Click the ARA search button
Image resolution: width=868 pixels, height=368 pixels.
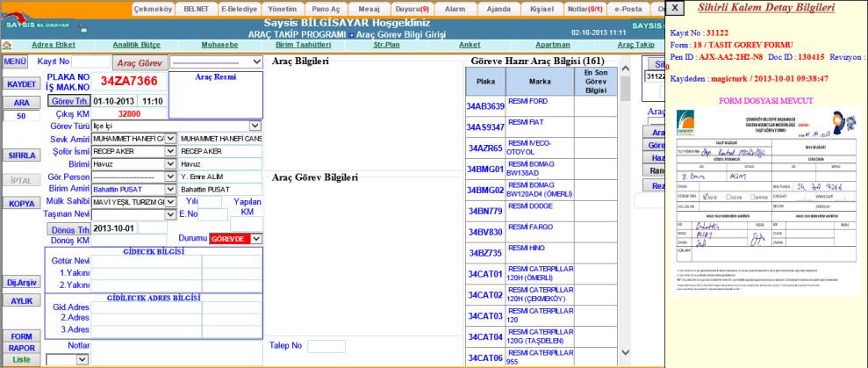(x=21, y=103)
